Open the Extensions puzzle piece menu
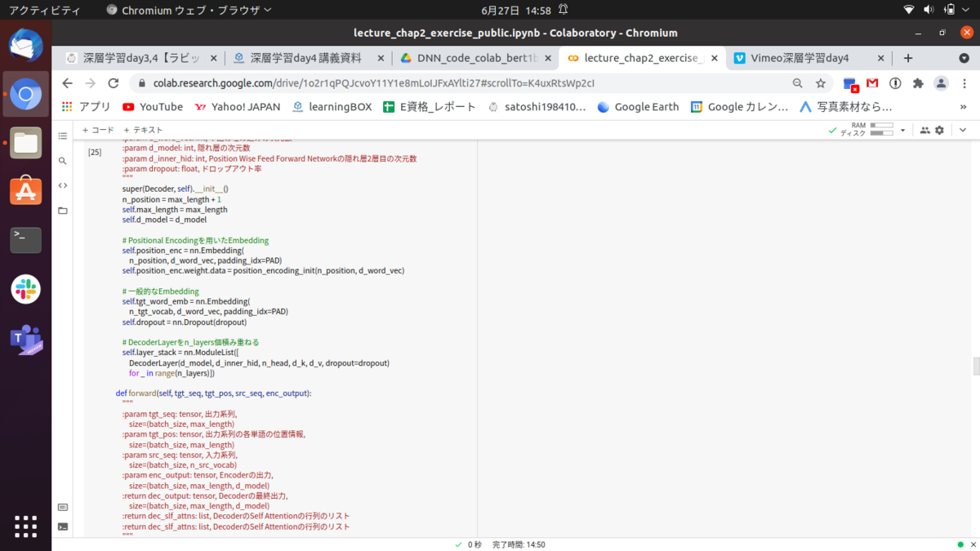Viewport: 980px width, 551px height. [x=918, y=83]
